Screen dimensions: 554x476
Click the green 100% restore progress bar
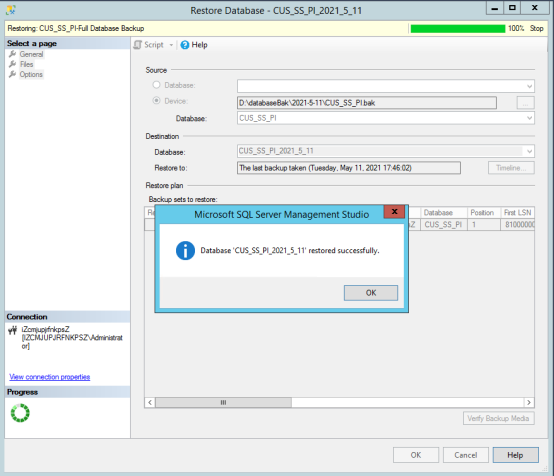coord(458,29)
